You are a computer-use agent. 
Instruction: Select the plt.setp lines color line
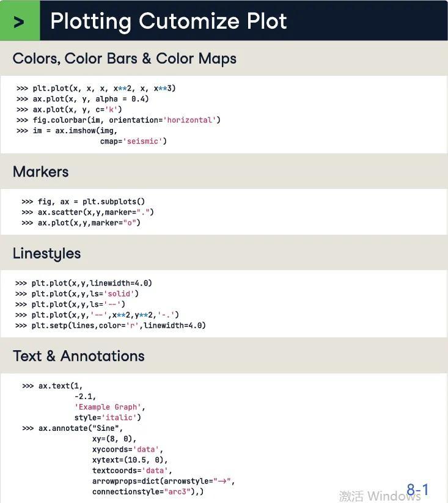point(118,326)
